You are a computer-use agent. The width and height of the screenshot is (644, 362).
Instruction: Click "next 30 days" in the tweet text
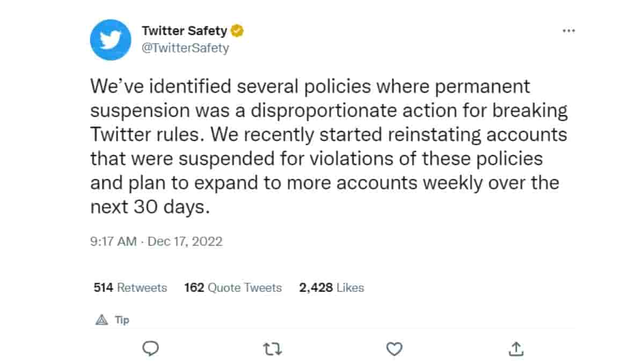[148, 207]
